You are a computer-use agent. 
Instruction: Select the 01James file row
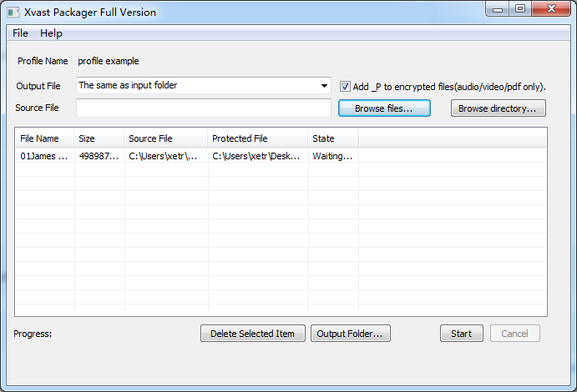(44, 156)
